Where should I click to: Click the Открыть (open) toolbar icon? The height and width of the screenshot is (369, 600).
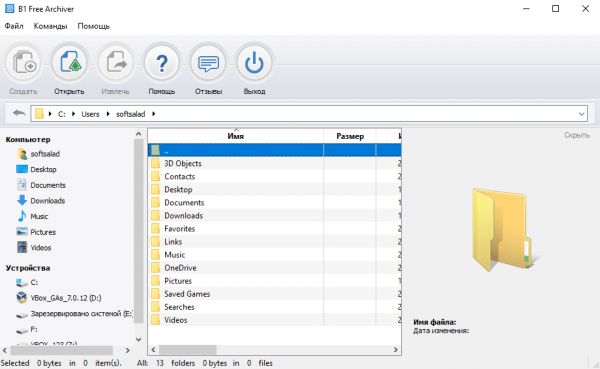pyautogui.click(x=70, y=63)
